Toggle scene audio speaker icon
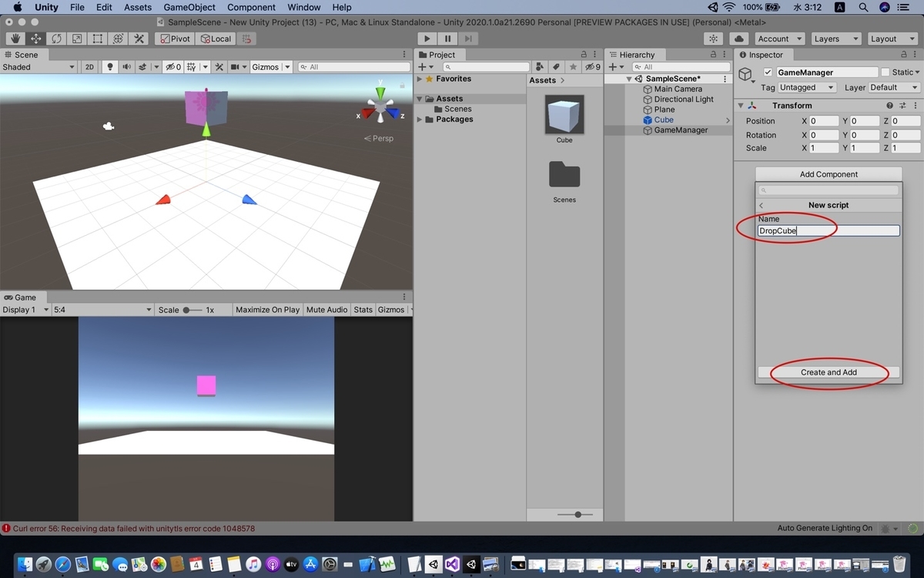This screenshot has height=578, width=924. (126, 67)
